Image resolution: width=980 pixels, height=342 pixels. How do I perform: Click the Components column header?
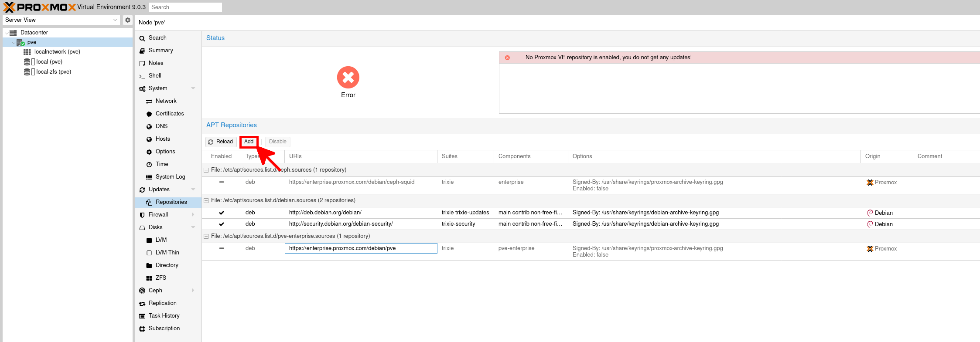click(x=531, y=156)
